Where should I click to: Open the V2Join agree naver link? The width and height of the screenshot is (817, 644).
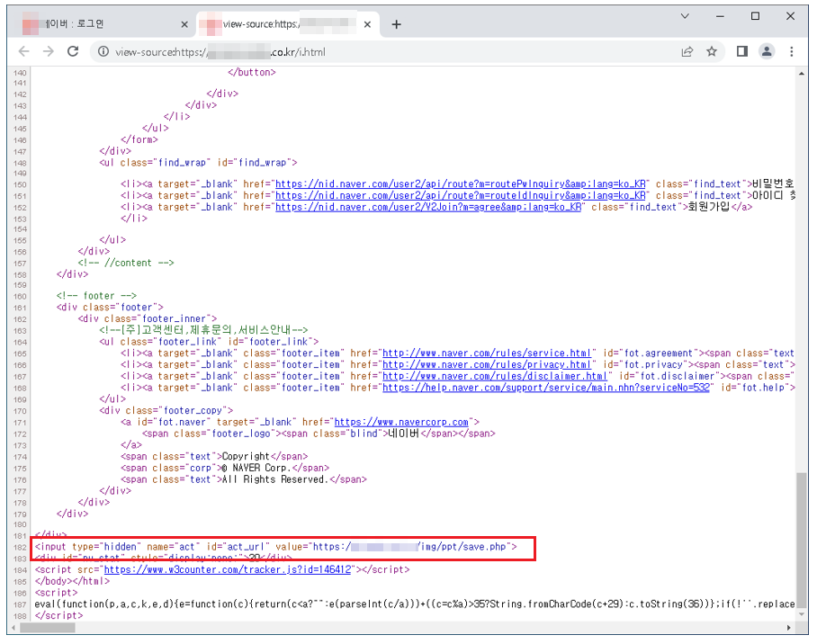[x=427, y=207]
